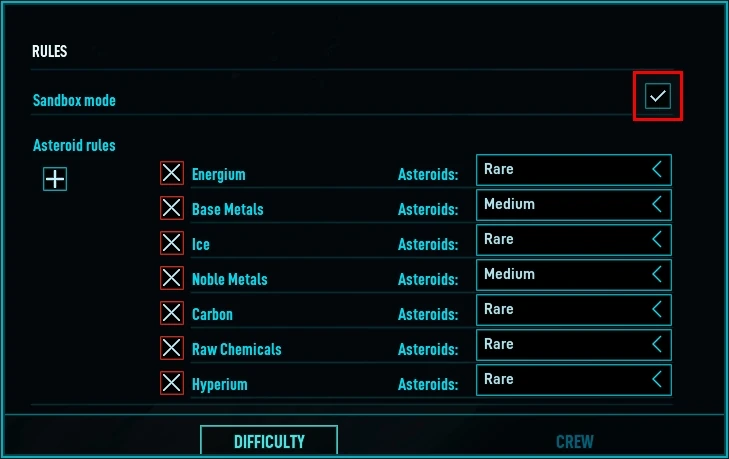Click the Sandbox mode label
The image size is (729, 459).
pyautogui.click(x=74, y=100)
